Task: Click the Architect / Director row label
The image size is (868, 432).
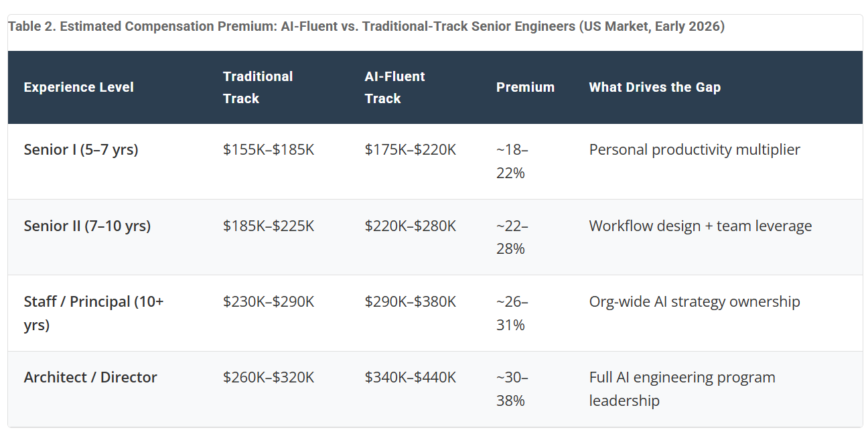Action: (x=90, y=377)
